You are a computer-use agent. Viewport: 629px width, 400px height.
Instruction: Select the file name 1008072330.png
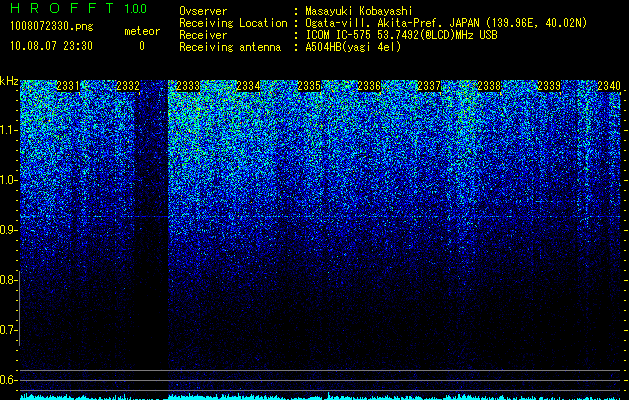tap(52, 26)
